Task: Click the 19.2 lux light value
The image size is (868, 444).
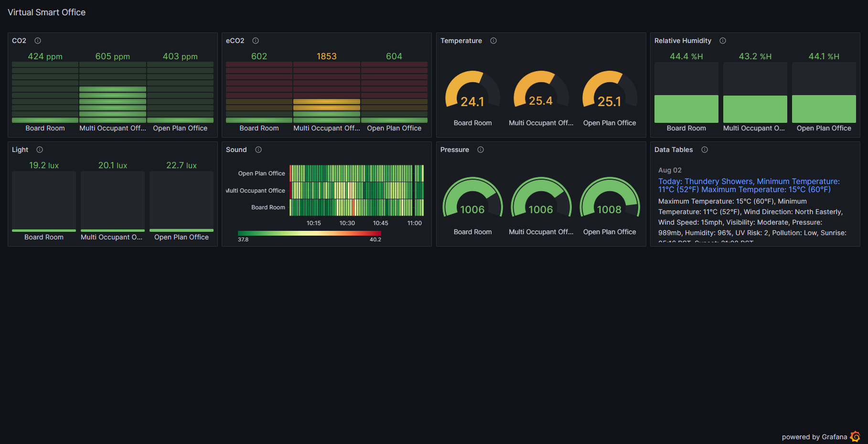Action: point(44,165)
